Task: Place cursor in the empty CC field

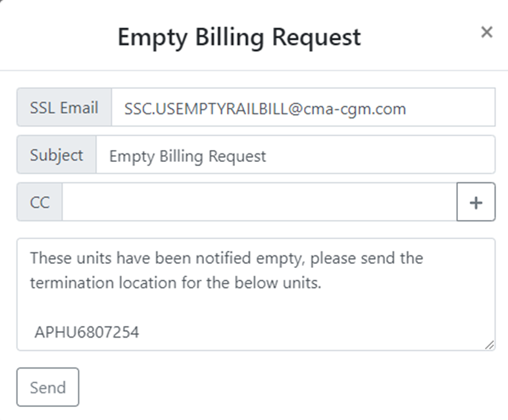Action: point(259,203)
